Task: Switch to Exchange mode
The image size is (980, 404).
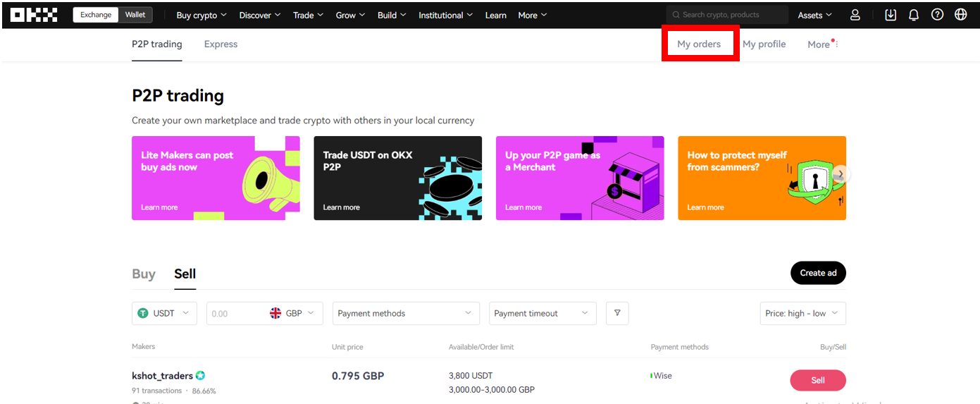Action: point(96,15)
